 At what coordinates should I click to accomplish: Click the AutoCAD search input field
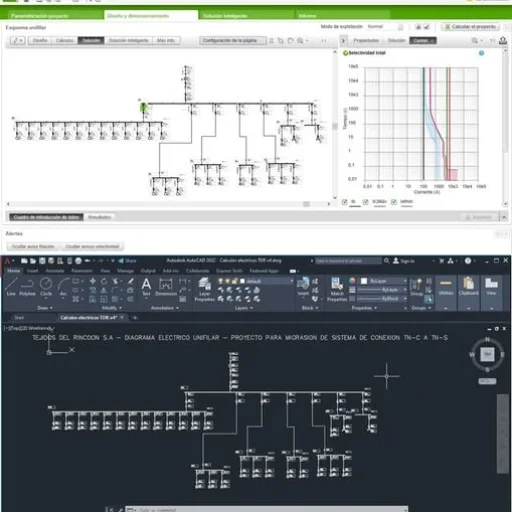click(348, 261)
